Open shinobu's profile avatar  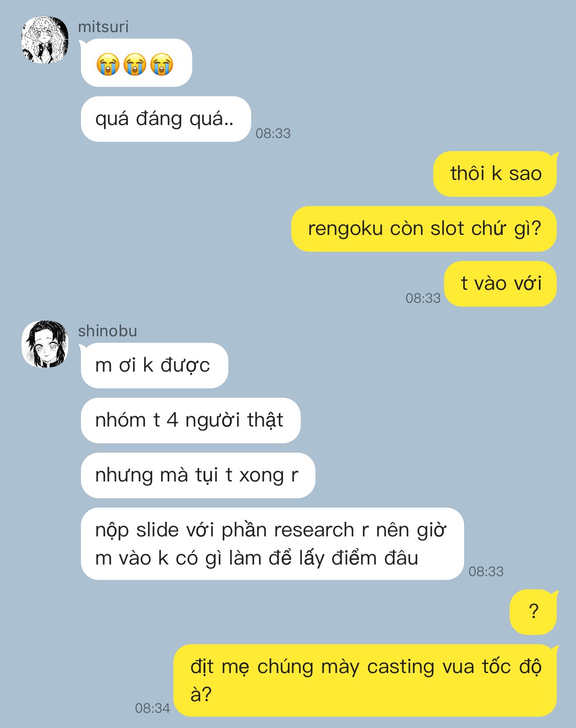(x=45, y=344)
